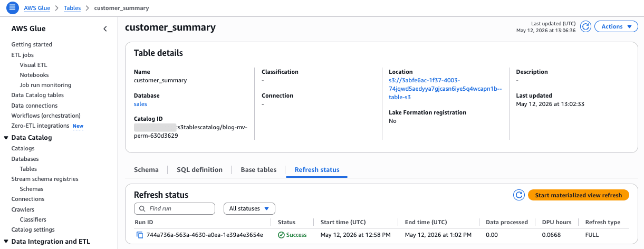Click the catalog ID value
644x249 pixels.
point(190,131)
